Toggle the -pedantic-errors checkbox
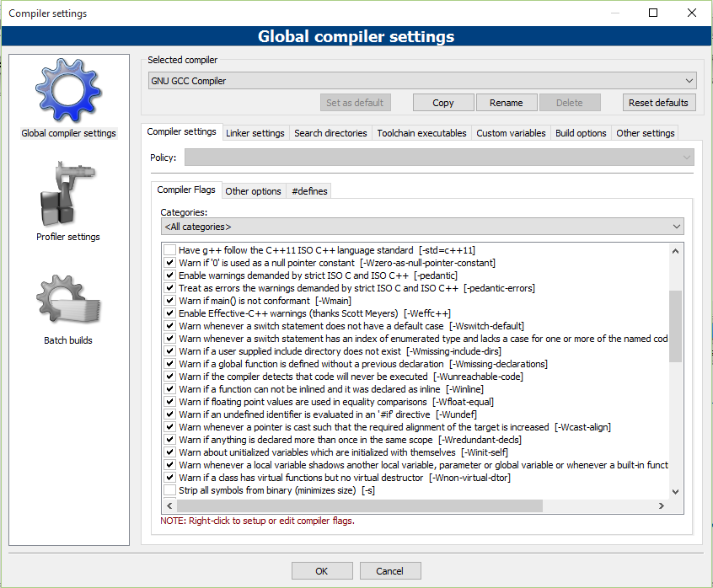This screenshot has width=713, height=588. (169, 288)
